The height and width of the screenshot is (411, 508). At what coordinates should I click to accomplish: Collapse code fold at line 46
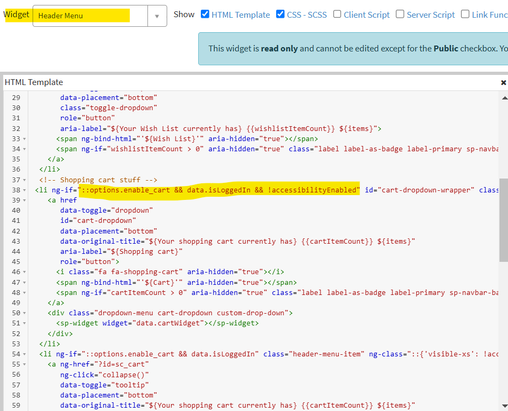click(24, 272)
